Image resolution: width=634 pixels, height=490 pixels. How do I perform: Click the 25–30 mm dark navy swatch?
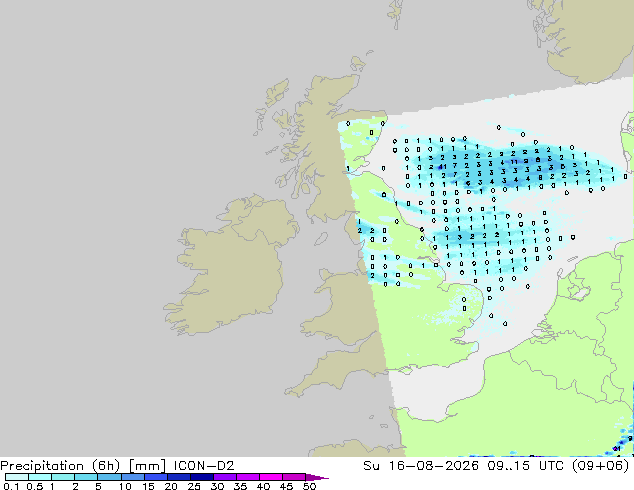click(201, 477)
